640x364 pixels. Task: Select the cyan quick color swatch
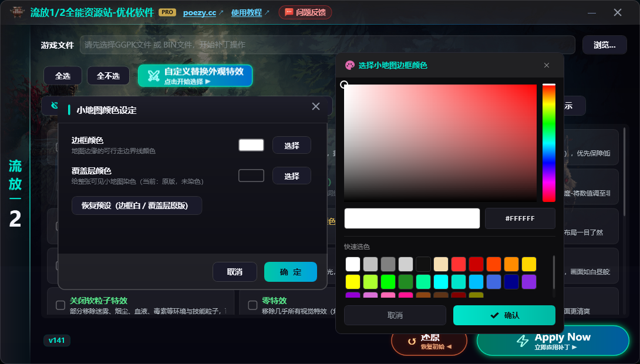[441, 282]
